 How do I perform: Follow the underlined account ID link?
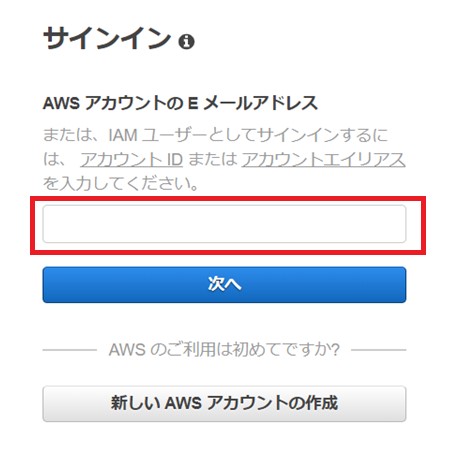131,159
